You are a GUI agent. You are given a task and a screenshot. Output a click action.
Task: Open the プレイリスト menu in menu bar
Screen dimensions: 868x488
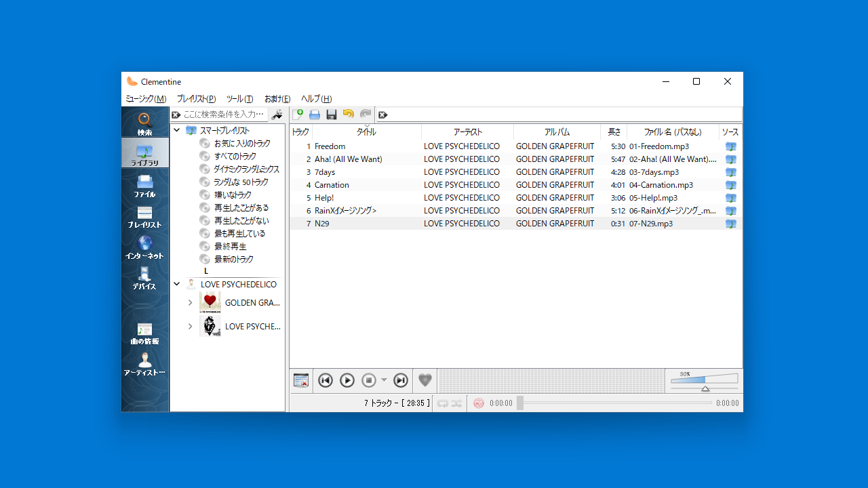click(x=197, y=99)
